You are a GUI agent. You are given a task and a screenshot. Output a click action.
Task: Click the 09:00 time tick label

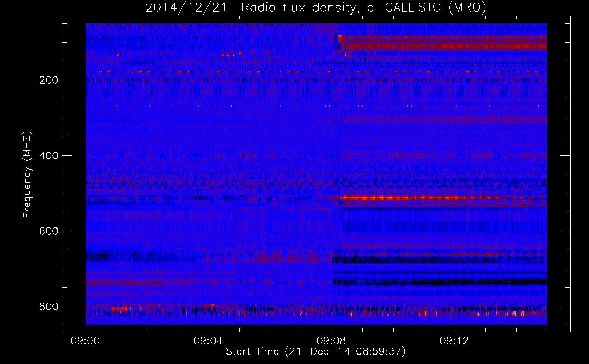click(x=85, y=341)
